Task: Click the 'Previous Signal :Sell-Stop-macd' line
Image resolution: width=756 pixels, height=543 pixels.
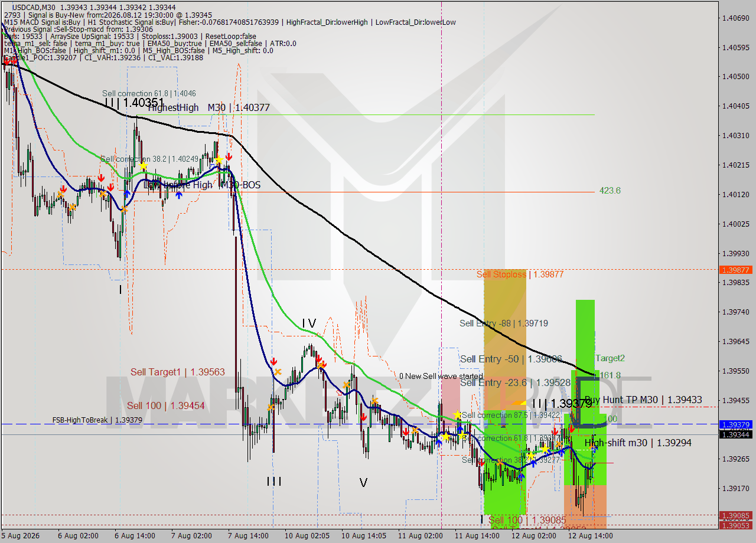Action: [x=78, y=29]
